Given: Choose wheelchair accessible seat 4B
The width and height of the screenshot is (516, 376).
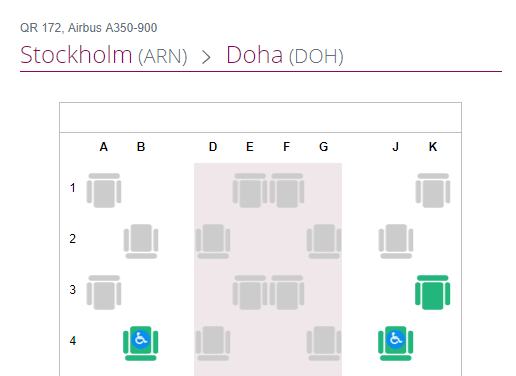Looking at the screenshot, I should (x=141, y=343).
